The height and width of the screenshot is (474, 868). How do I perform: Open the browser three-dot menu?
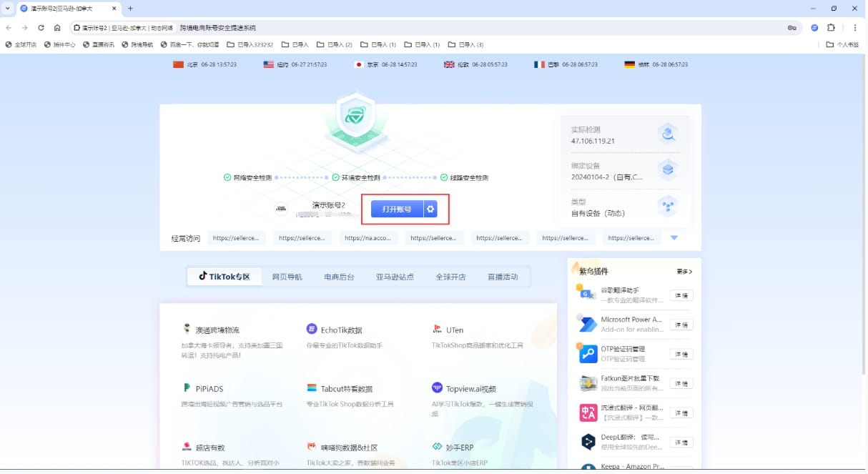click(x=855, y=26)
